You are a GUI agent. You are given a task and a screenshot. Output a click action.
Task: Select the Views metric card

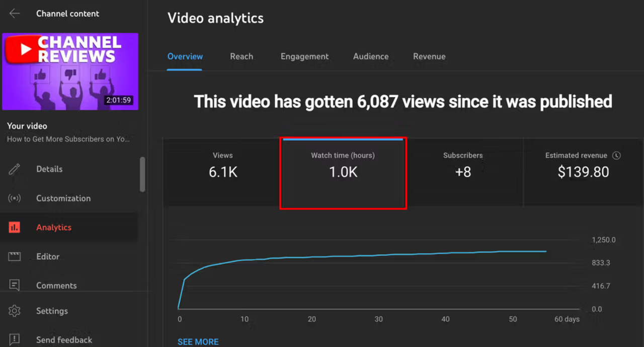pos(223,172)
